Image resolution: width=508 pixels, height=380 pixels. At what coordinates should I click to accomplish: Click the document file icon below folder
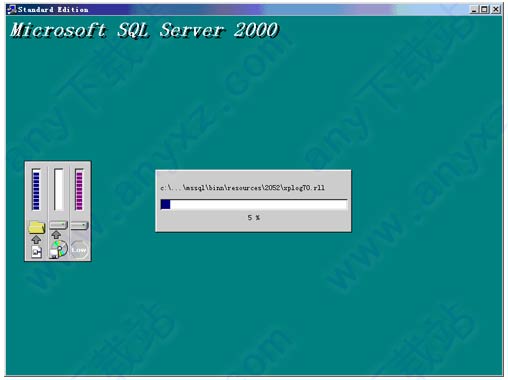click(37, 251)
